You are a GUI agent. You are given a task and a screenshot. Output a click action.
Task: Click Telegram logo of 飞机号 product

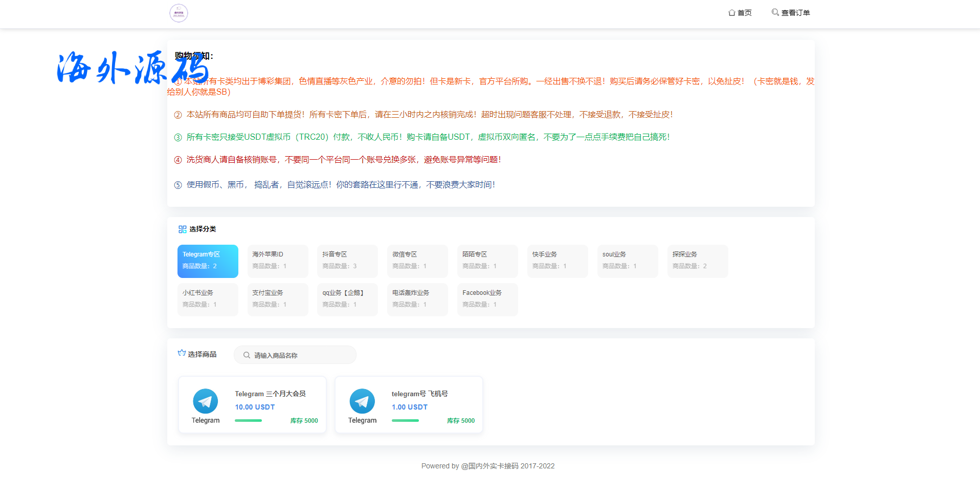(362, 401)
